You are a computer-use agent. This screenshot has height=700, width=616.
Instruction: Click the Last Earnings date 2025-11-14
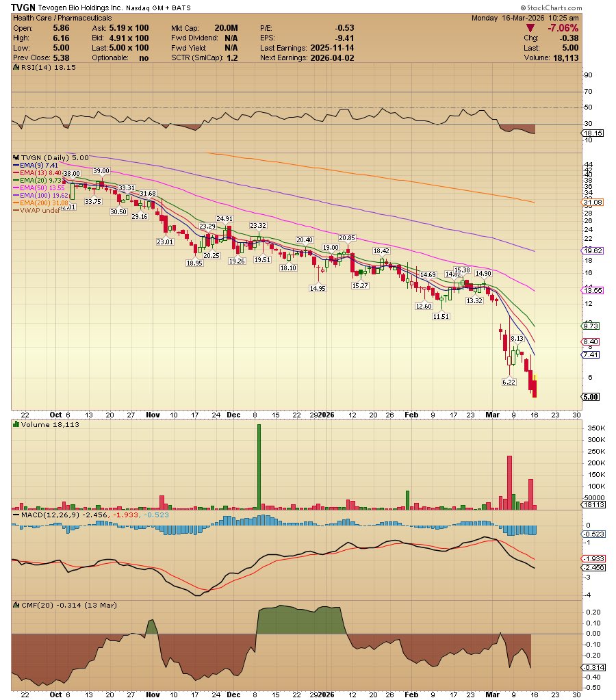332,48
